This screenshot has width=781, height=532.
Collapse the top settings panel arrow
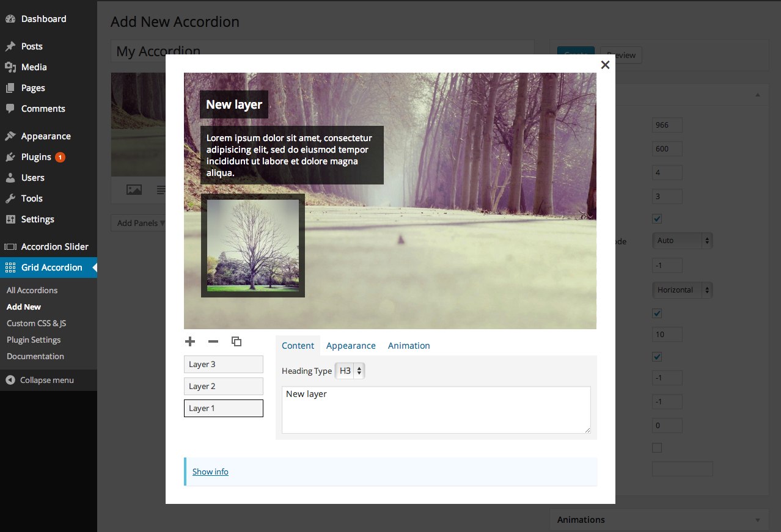pos(758,95)
